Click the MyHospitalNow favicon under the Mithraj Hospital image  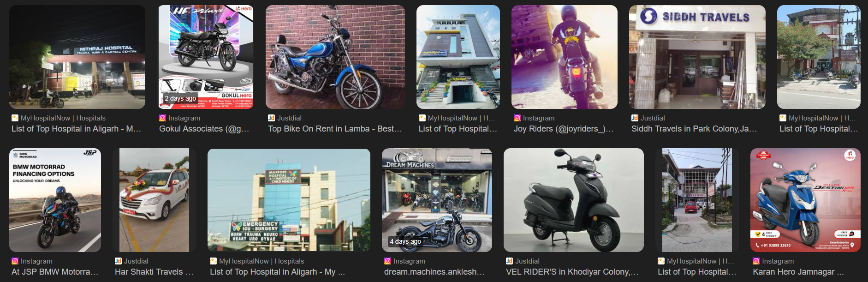click(15, 118)
